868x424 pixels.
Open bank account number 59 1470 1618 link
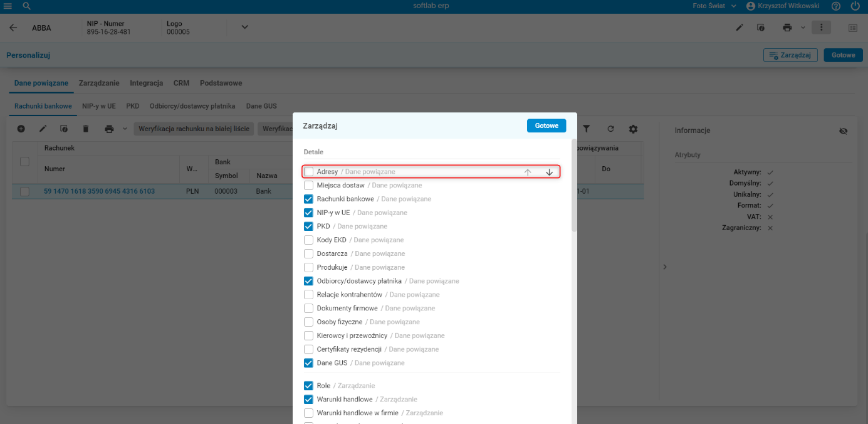point(99,191)
